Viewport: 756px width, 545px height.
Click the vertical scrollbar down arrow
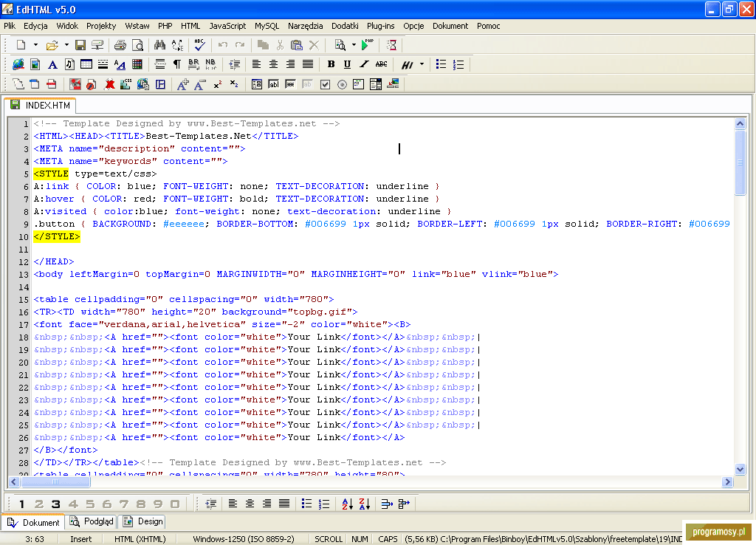point(740,469)
